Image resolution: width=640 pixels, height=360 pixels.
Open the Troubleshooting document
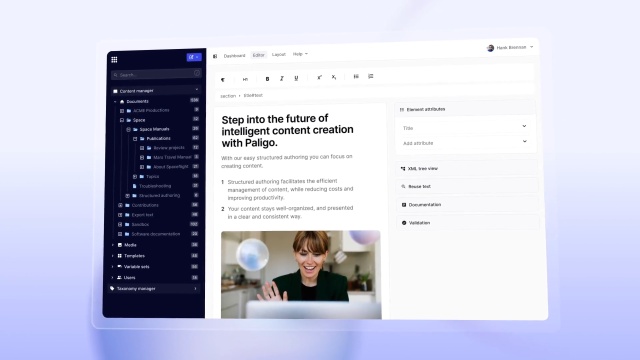point(155,186)
